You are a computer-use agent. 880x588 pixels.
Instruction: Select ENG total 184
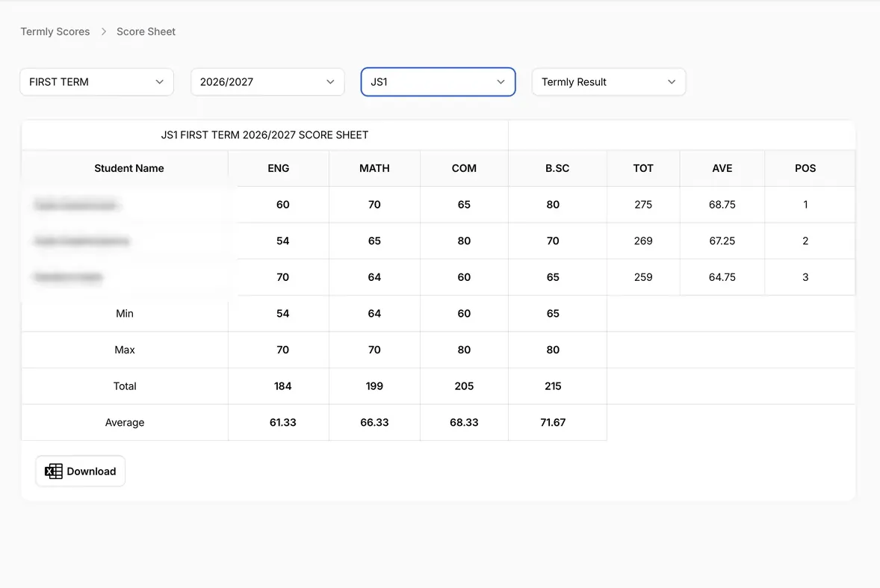(283, 386)
